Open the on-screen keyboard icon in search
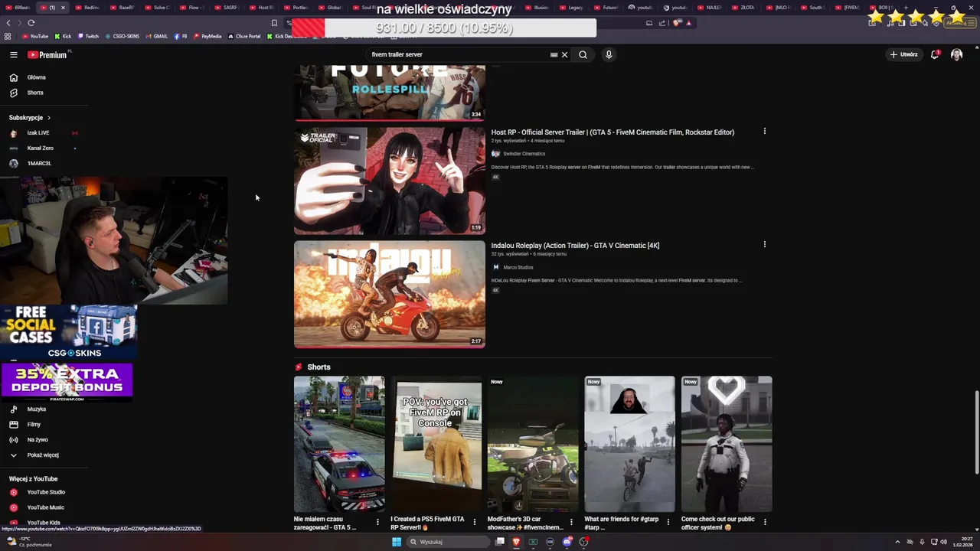 point(554,54)
